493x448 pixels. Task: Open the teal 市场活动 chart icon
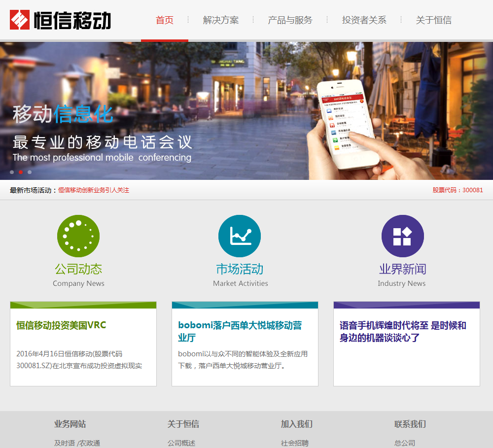point(240,236)
